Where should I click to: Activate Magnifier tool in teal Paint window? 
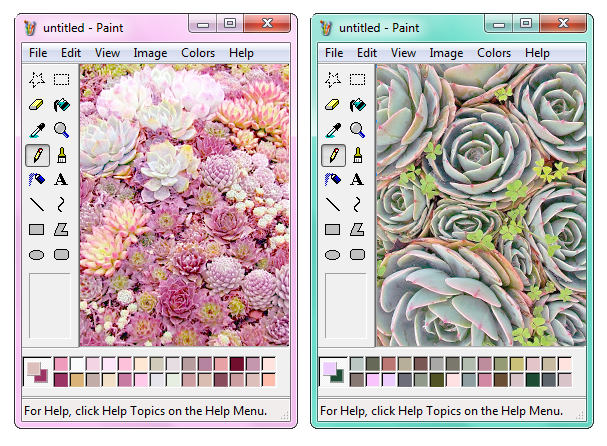pyautogui.click(x=357, y=130)
